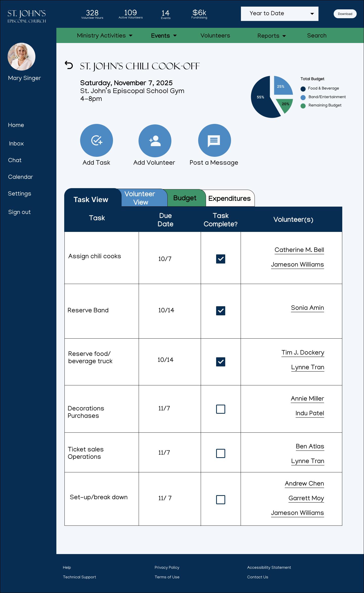Open Ben Atlas volunteer link
Image resolution: width=364 pixels, height=593 pixels.
pos(310,446)
